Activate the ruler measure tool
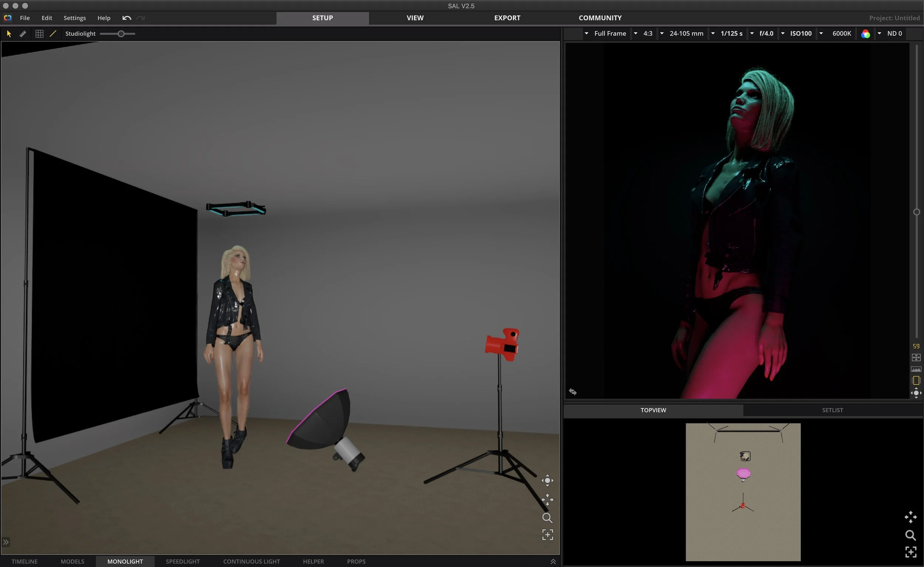 [x=23, y=34]
